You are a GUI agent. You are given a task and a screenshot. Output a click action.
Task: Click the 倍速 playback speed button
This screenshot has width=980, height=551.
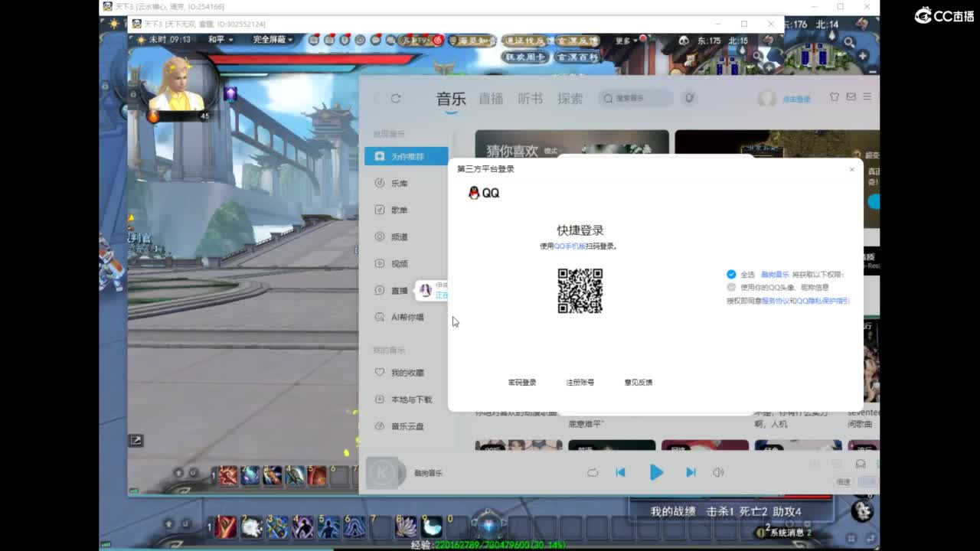click(843, 481)
